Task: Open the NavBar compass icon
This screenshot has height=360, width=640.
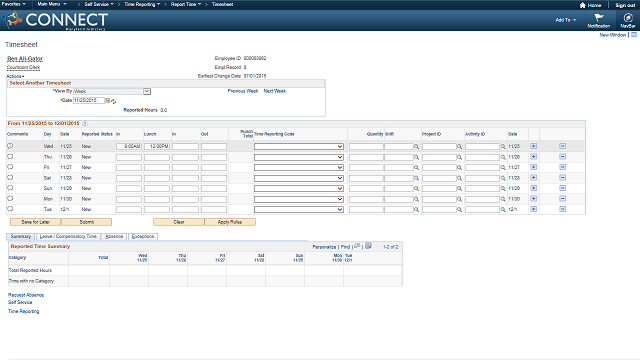Action: click(x=628, y=18)
